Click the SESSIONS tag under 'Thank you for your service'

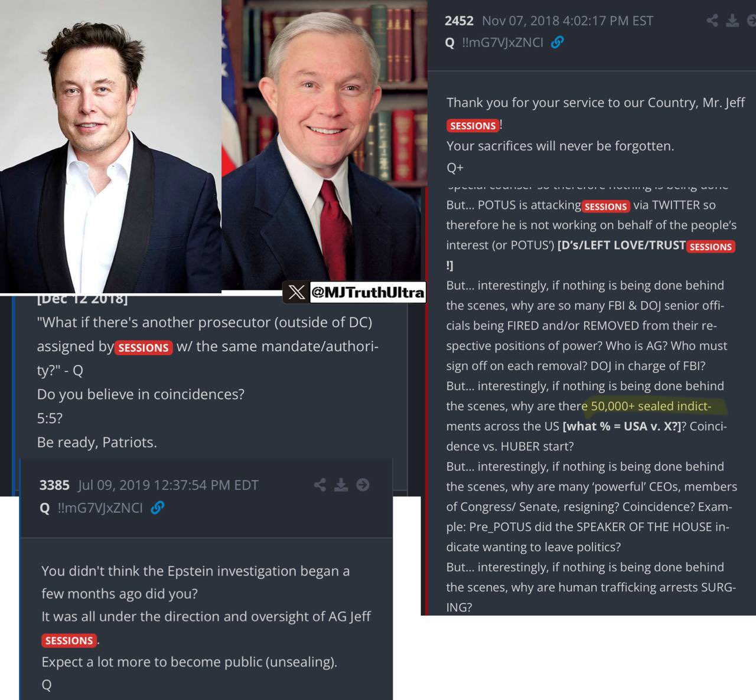[472, 126]
